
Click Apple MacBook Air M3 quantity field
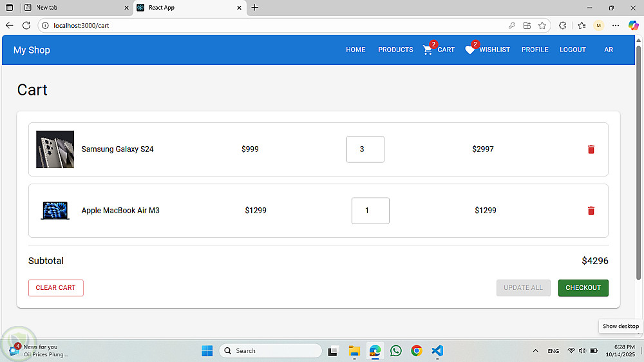[370, 211]
